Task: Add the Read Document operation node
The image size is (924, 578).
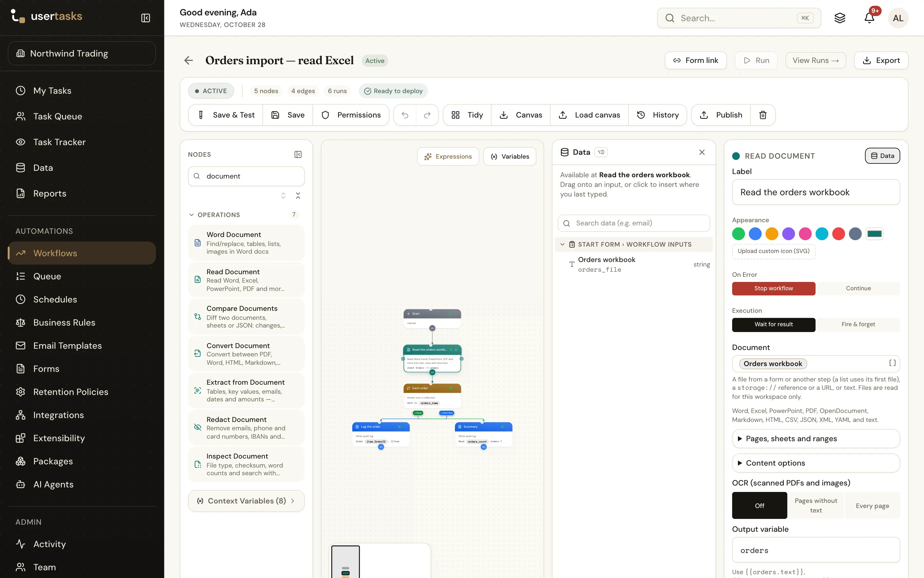Action: coord(246,280)
